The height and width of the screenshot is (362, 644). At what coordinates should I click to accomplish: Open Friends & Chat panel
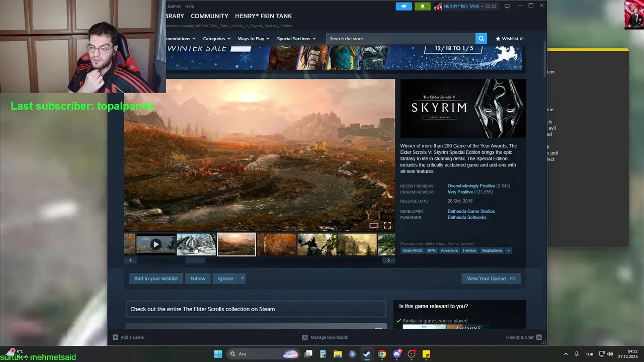524,337
